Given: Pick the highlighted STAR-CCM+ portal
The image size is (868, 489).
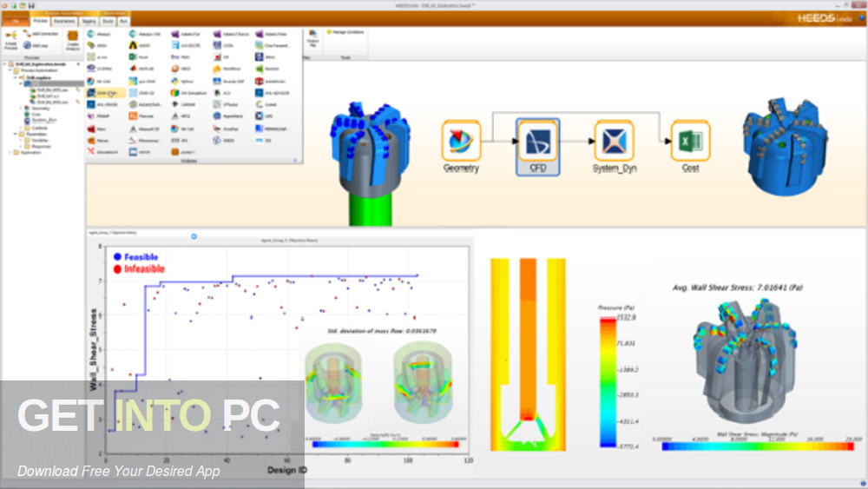Looking at the screenshot, I should (x=103, y=93).
